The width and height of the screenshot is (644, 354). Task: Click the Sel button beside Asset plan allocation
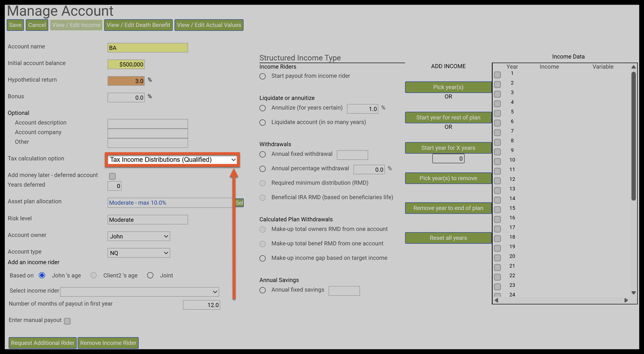coord(239,203)
